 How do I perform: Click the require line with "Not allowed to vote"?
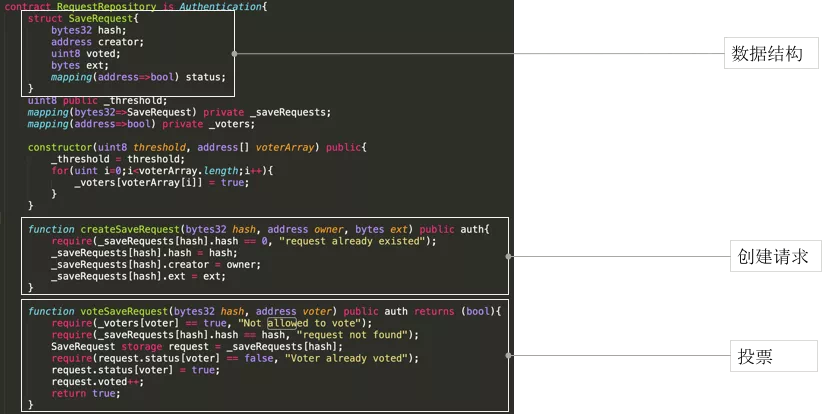click(212, 323)
